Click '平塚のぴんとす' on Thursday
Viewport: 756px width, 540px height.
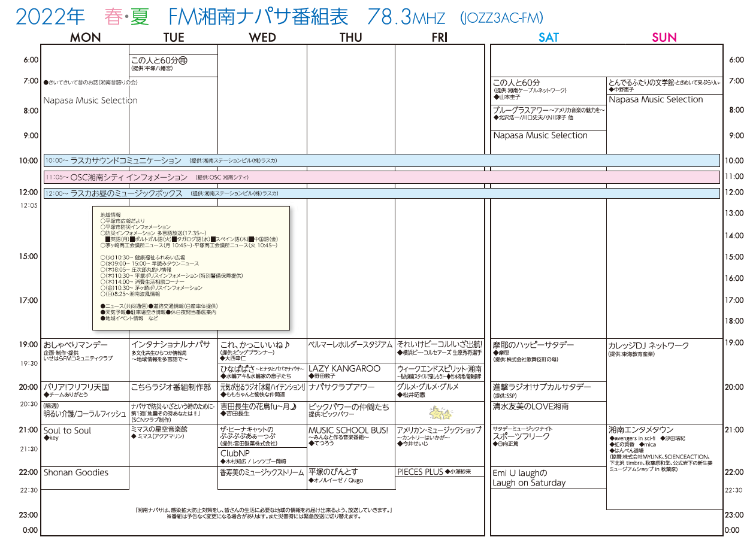pos(333,472)
